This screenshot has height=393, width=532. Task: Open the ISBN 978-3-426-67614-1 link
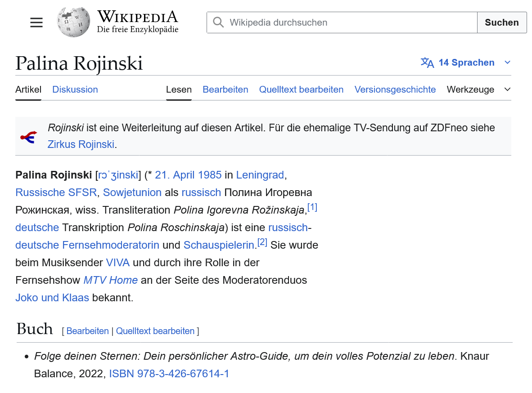169,374
